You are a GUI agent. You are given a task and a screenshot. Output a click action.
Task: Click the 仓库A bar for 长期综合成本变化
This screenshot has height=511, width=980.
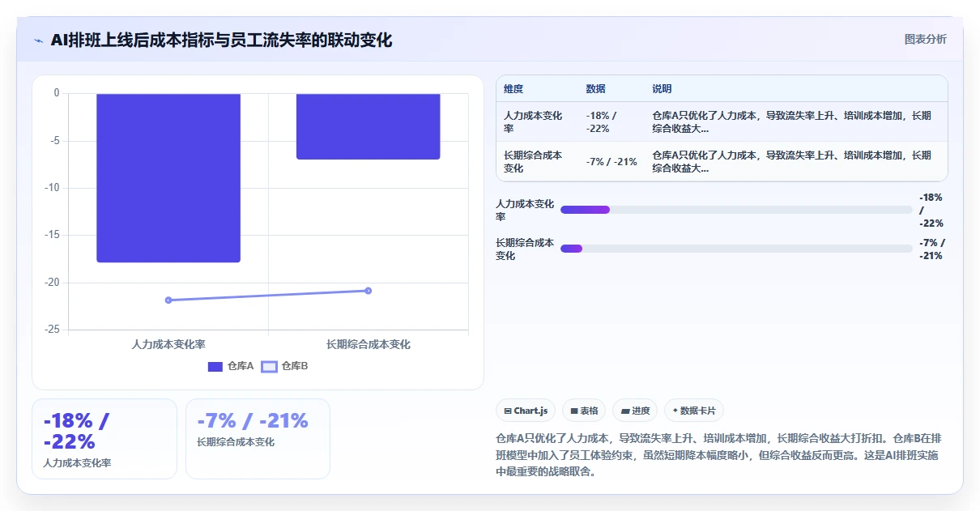coord(369,126)
